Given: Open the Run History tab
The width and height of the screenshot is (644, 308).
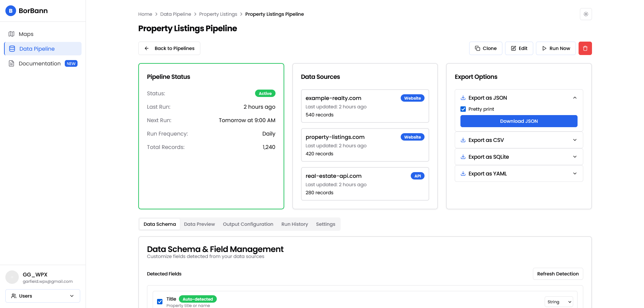Looking at the screenshot, I should click(294, 224).
